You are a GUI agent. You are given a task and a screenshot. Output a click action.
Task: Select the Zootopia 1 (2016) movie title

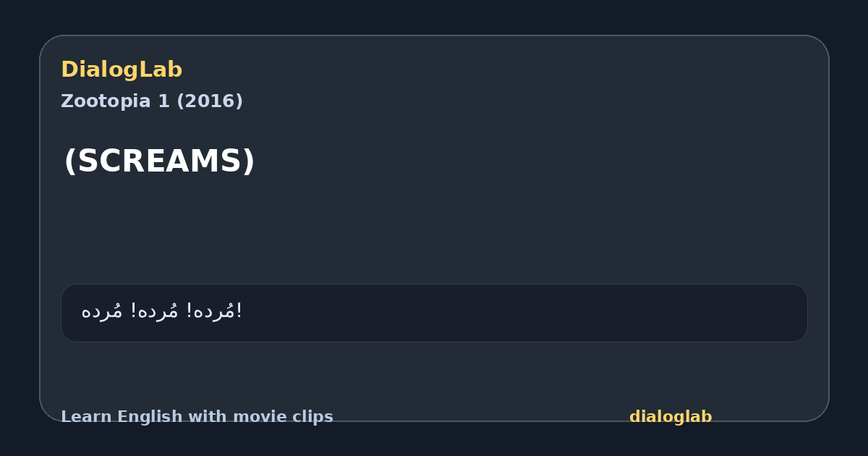tap(152, 101)
